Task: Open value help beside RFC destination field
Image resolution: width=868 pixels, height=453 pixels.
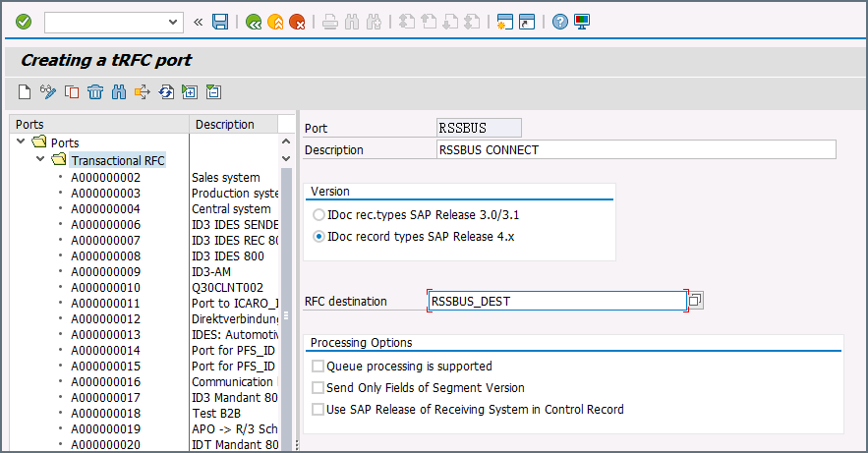Action: (x=696, y=301)
